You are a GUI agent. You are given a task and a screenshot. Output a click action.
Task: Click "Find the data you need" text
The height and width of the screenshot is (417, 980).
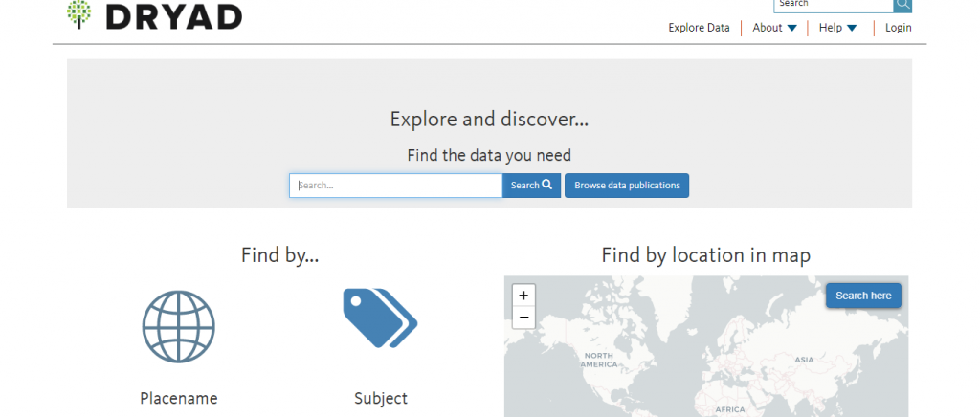tap(489, 155)
